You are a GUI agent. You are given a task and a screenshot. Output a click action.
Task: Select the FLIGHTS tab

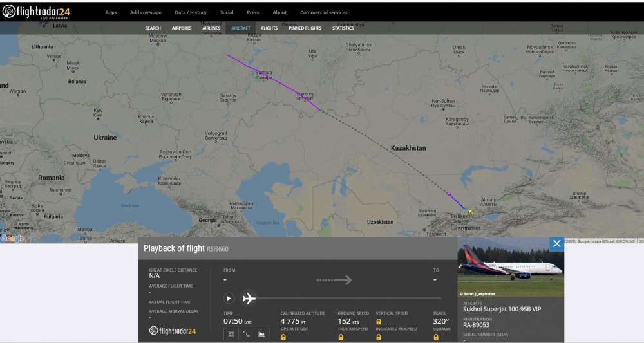[269, 28]
